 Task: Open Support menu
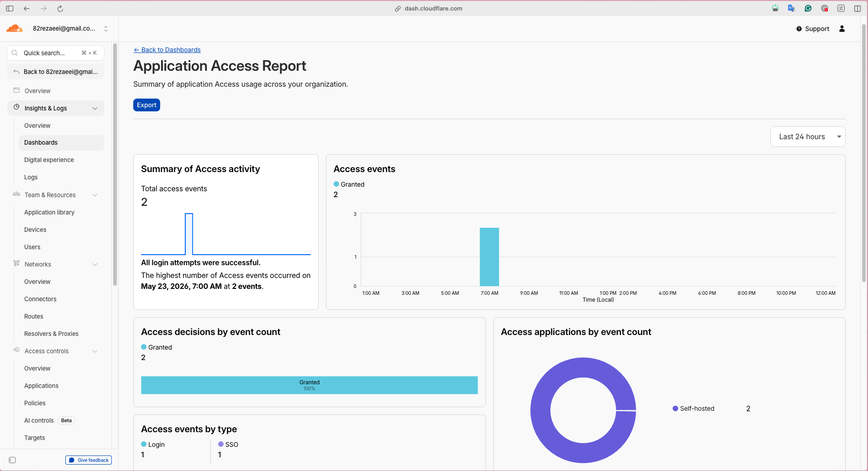(813, 29)
